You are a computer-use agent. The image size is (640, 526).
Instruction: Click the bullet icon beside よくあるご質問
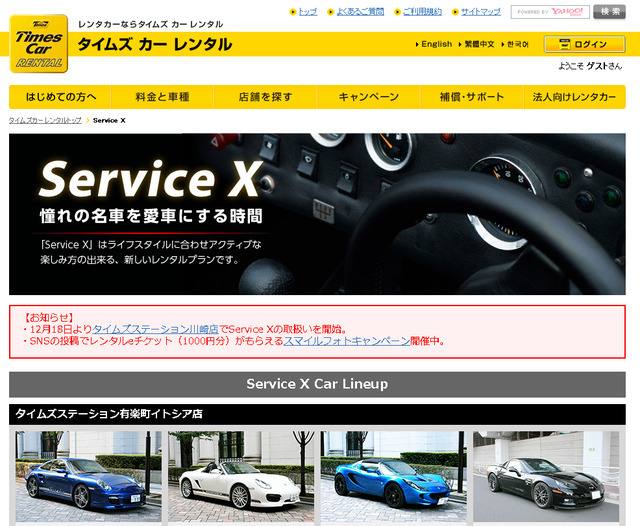coord(331,12)
